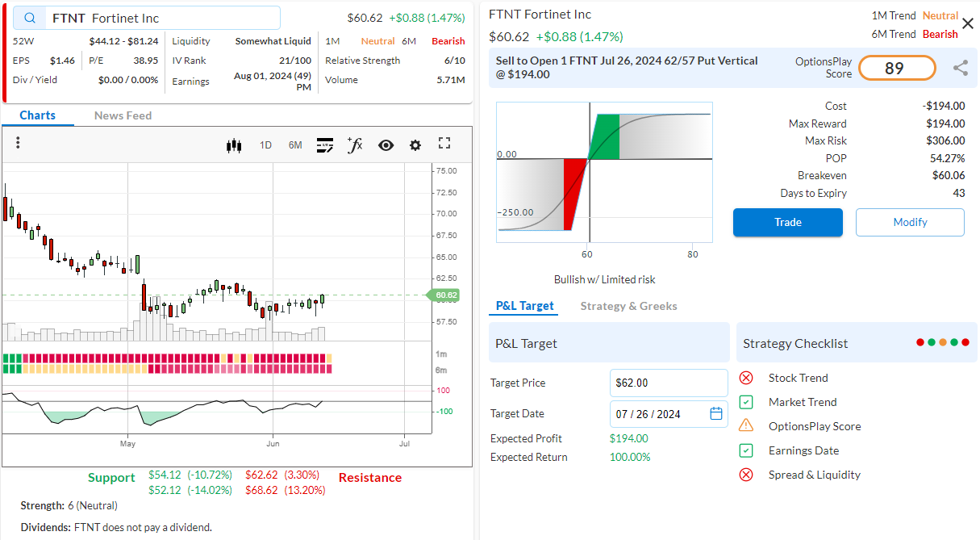Click the Strength: 6 (Neutral) text
This screenshot has height=540, width=980.
click(x=69, y=505)
